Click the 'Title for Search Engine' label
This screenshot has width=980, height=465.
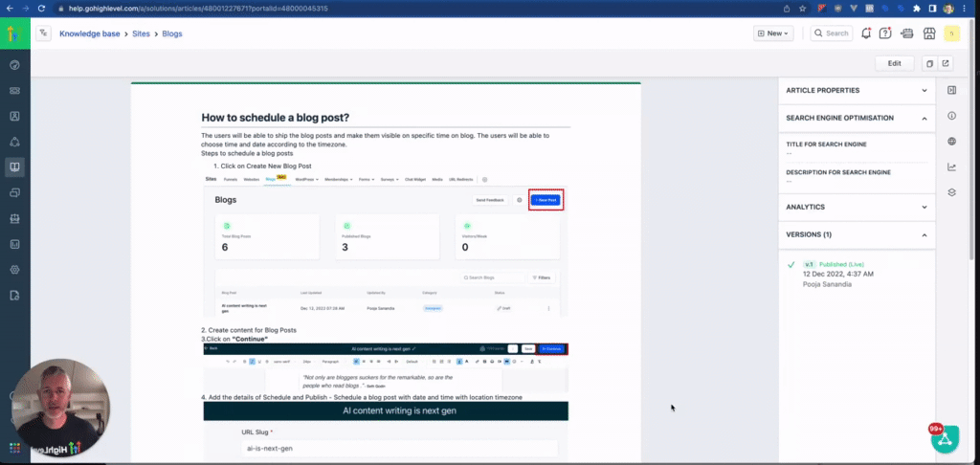(x=826, y=144)
